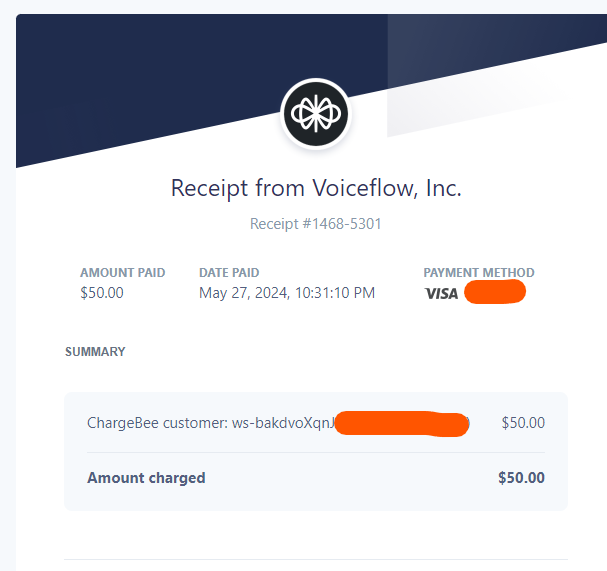The width and height of the screenshot is (607, 571).
Task: Click the orange redaction over the customer ID
Action: pos(401,424)
